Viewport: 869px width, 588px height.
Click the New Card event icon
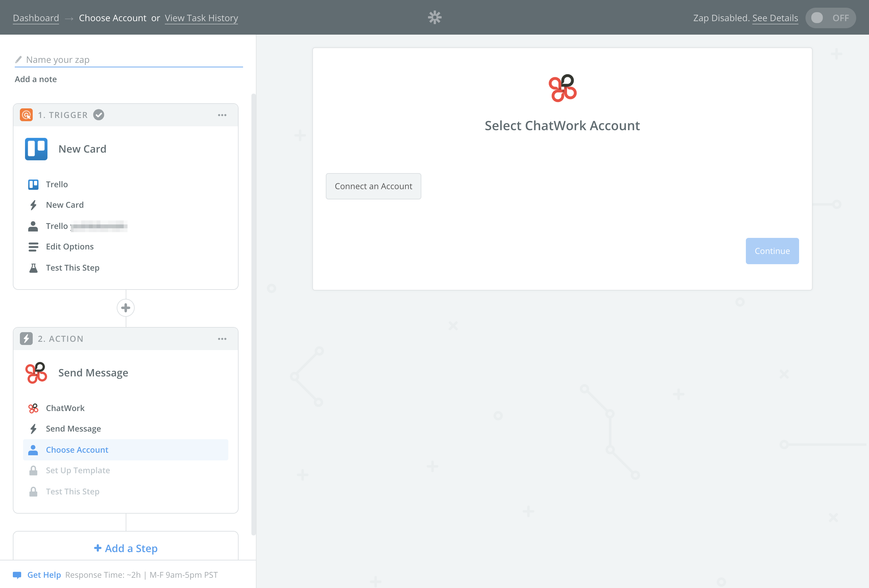tap(33, 206)
